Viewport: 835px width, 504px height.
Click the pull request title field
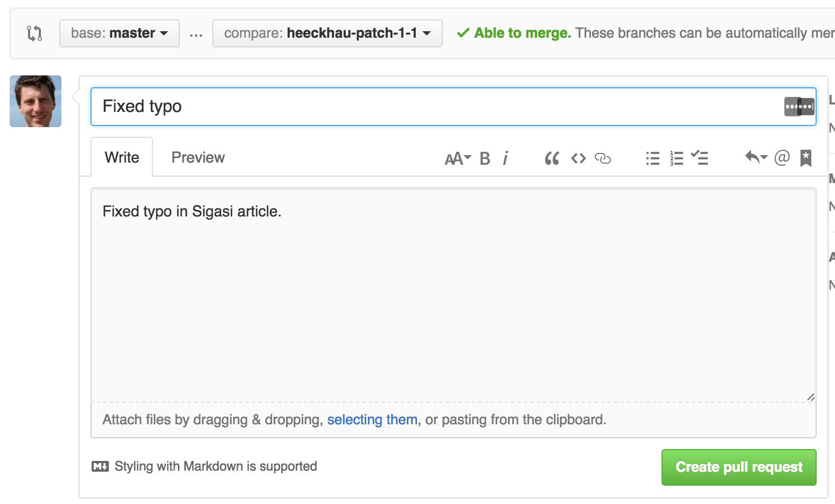click(x=431, y=107)
